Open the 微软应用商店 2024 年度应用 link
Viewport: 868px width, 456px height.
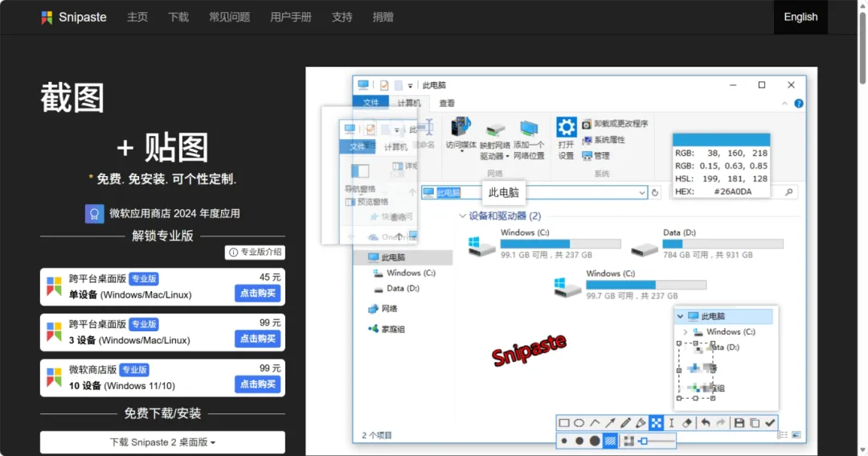[x=174, y=213]
